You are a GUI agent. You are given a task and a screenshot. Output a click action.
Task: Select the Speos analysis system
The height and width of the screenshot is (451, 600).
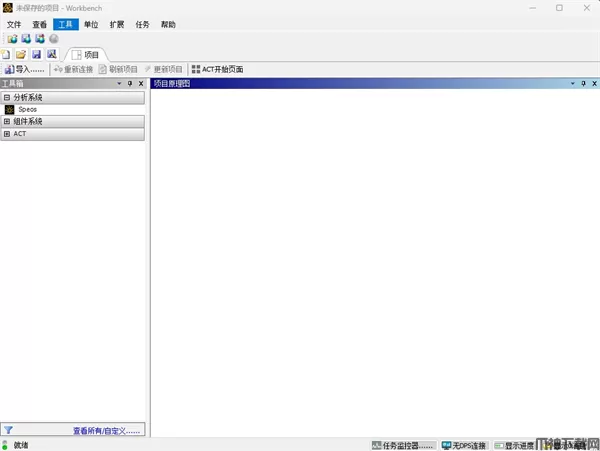click(x=27, y=109)
